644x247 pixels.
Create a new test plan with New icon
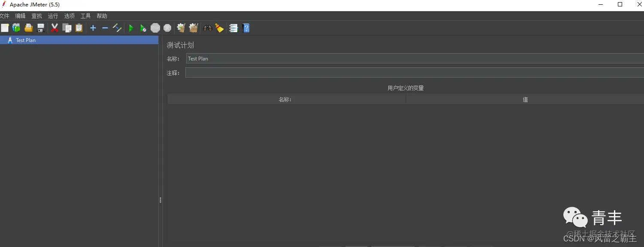[x=5, y=28]
